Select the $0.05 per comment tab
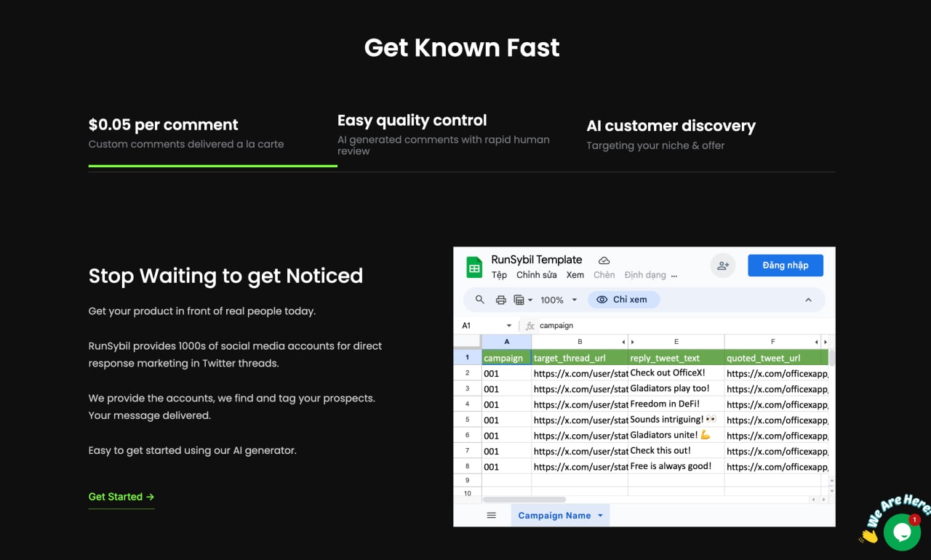This screenshot has width=931, height=560. coord(212,134)
